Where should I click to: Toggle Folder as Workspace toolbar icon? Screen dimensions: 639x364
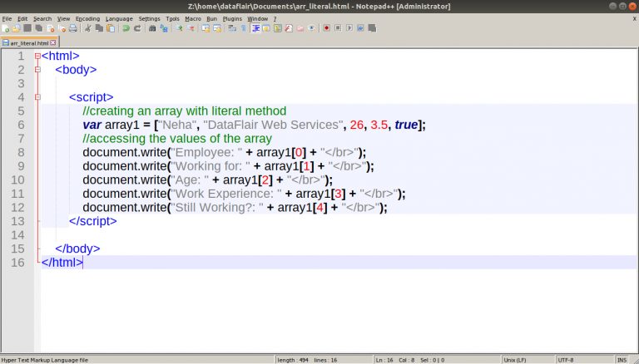(300, 28)
